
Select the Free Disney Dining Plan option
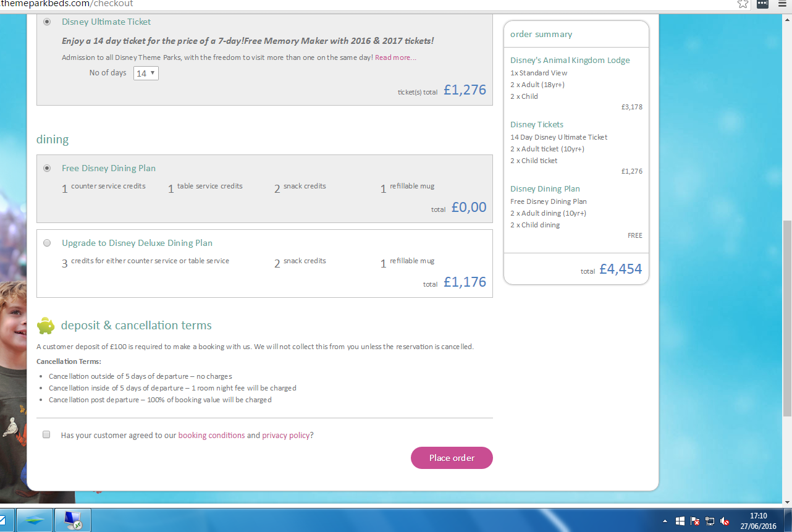(47, 168)
